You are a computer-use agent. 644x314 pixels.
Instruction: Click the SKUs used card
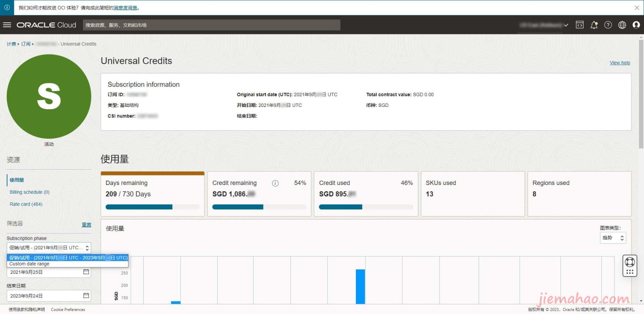(x=473, y=194)
